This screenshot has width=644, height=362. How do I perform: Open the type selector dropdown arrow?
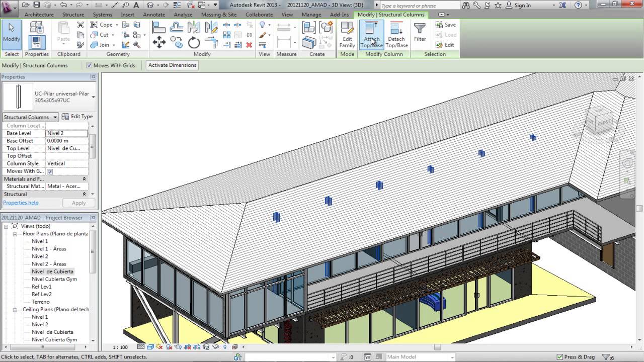[93, 97]
